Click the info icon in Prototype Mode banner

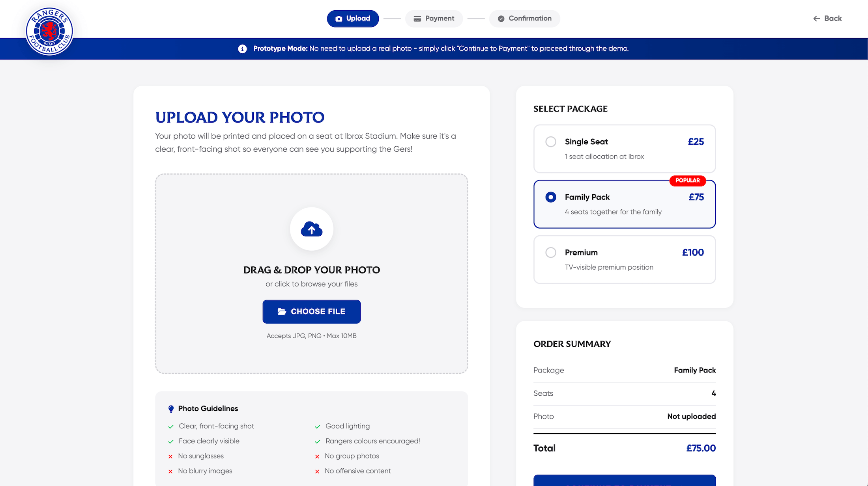click(242, 48)
